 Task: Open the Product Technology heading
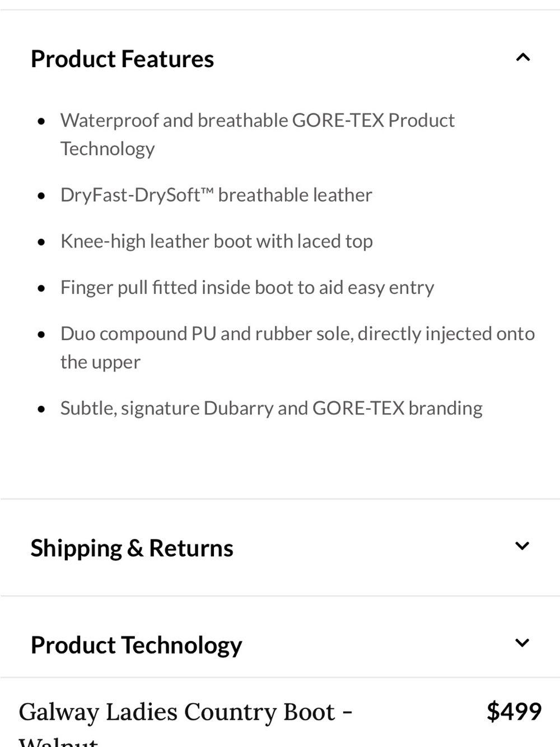click(136, 645)
